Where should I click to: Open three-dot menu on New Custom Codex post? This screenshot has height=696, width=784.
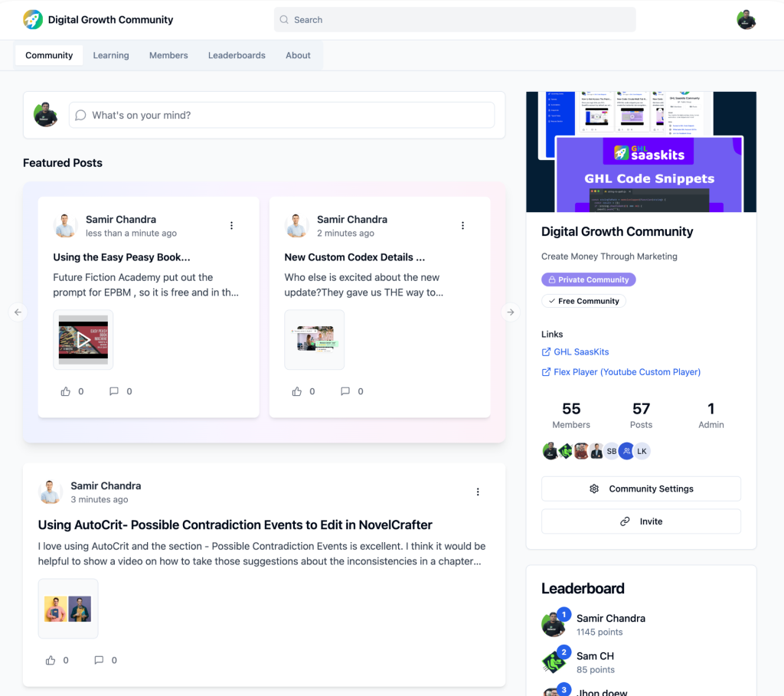pyautogui.click(x=462, y=226)
